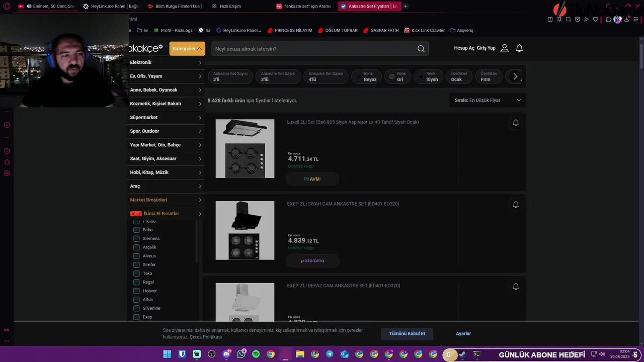Check the Regal brand filter
The height and width of the screenshot is (362, 644).
click(x=136, y=282)
